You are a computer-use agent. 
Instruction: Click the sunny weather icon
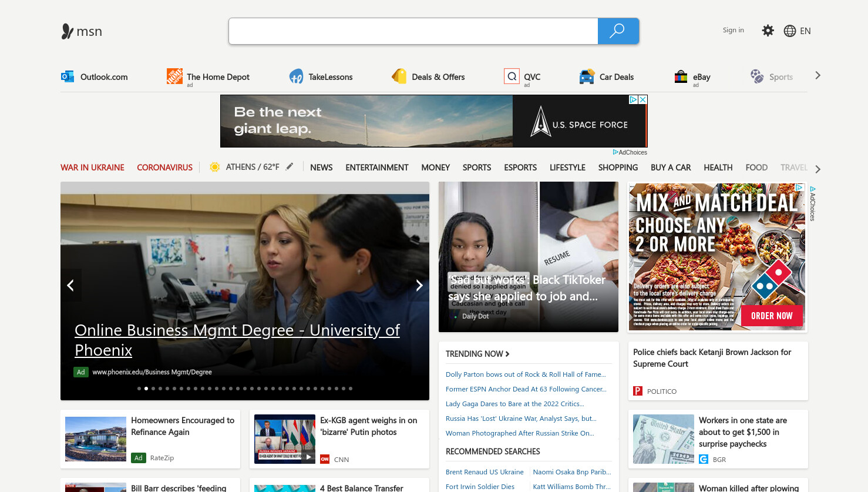[215, 167]
